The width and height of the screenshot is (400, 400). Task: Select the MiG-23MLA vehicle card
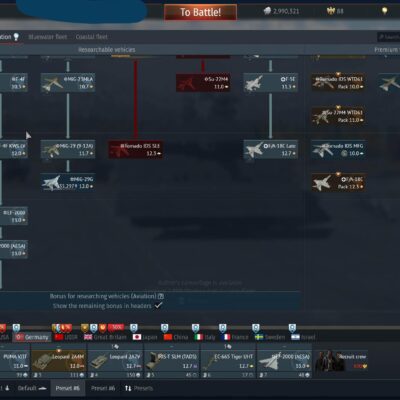point(68,83)
